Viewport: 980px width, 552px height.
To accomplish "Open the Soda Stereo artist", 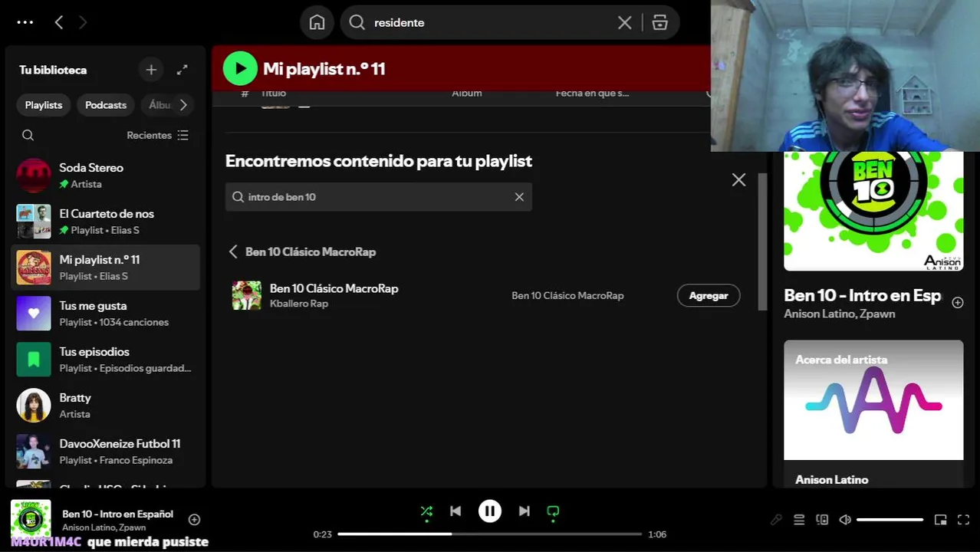I will pos(106,176).
